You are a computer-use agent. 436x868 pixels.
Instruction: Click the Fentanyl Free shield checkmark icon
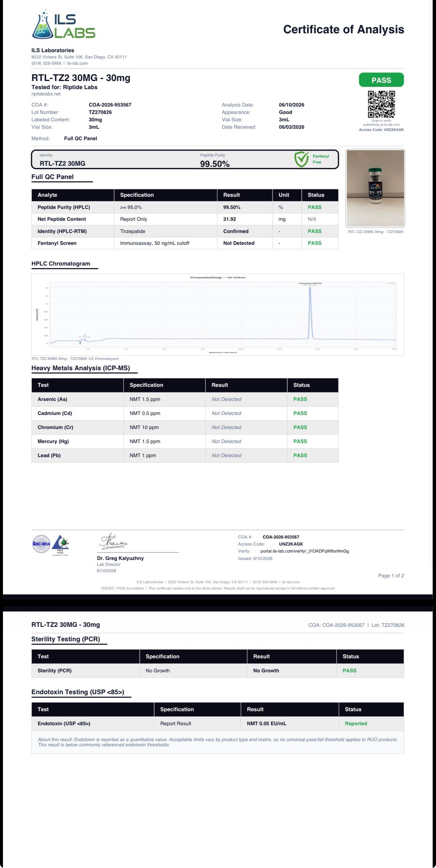(301, 159)
